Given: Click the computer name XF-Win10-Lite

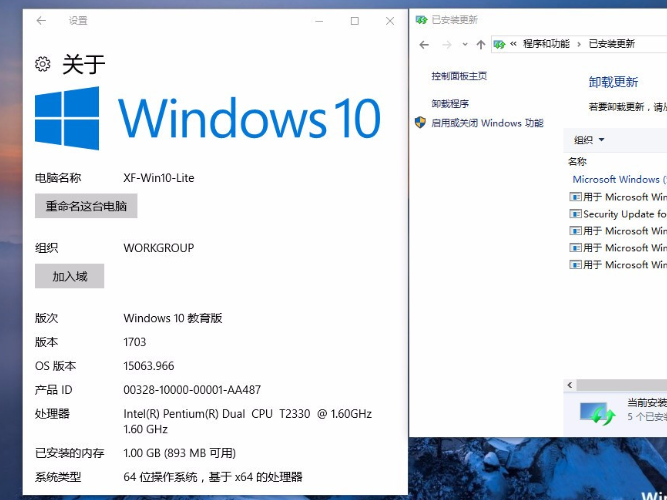Looking at the screenshot, I should click(x=159, y=178).
